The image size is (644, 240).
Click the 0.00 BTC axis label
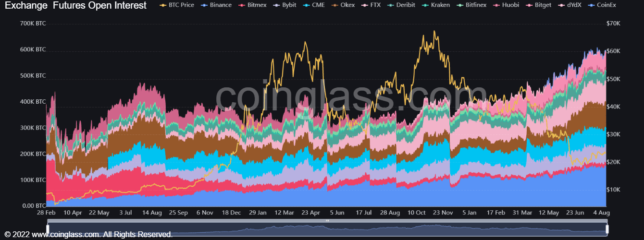[34, 206]
